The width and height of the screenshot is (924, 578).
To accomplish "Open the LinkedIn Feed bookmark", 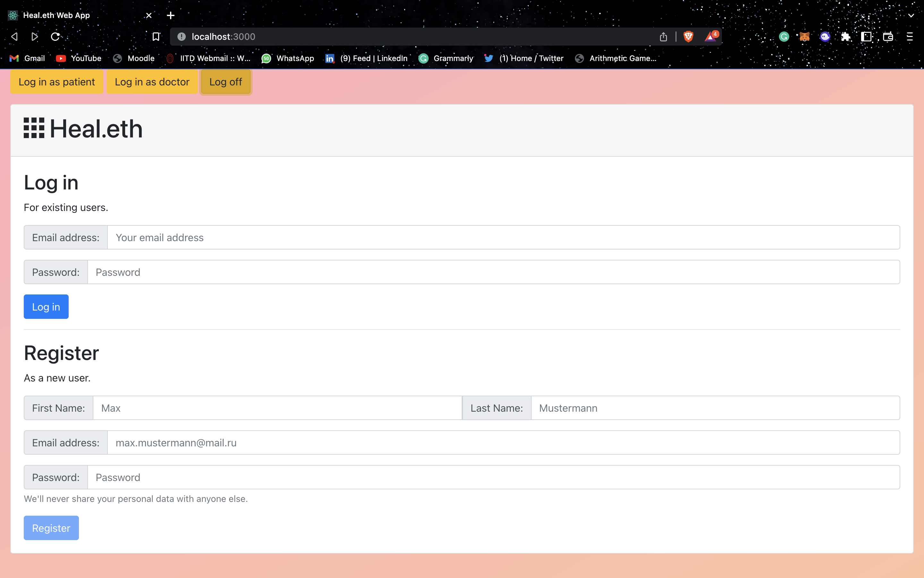I will pos(366,58).
